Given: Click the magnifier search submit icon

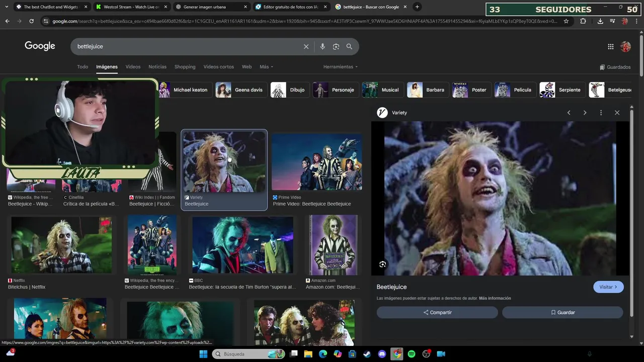Looking at the screenshot, I should click(x=349, y=46).
